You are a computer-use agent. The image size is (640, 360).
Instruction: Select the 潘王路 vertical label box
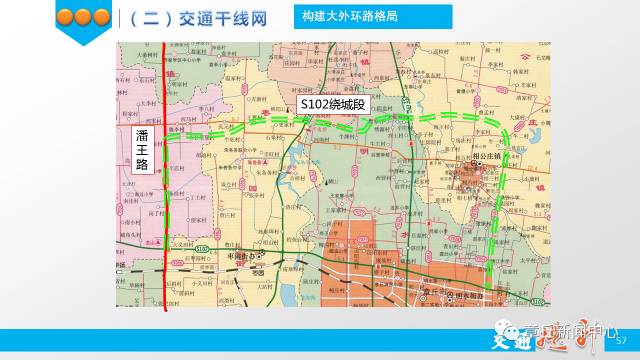pyautogui.click(x=142, y=150)
